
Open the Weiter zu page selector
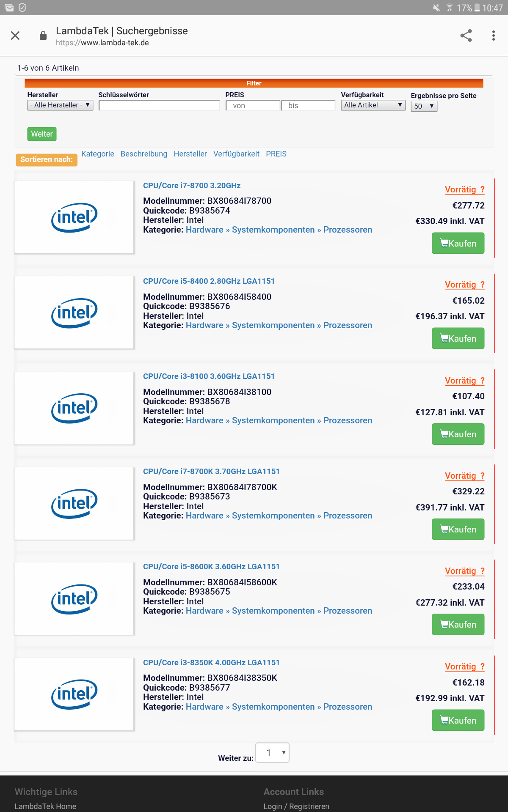pyautogui.click(x=272, y=753)
